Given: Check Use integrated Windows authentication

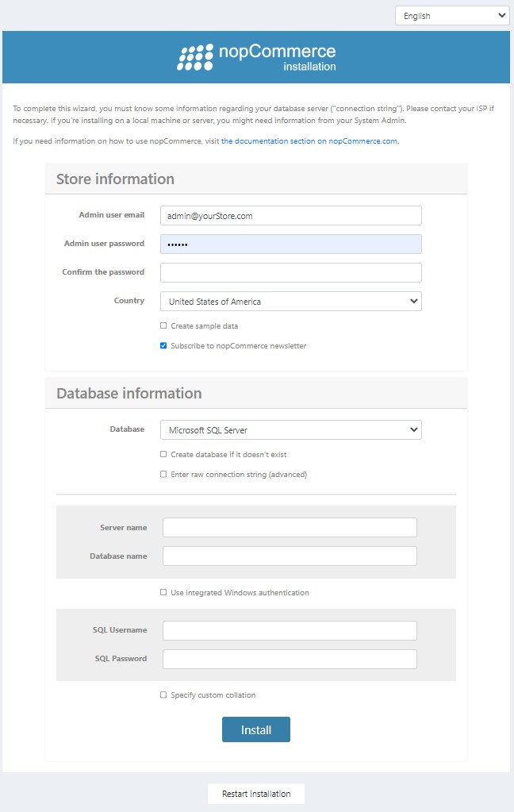Looking at the screenshot, I should click(x=163, y=593).
